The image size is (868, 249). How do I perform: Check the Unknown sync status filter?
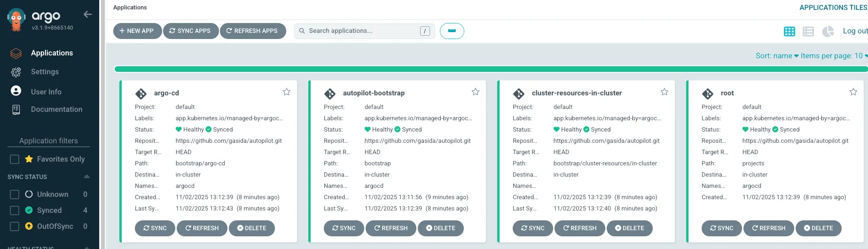coord(15,195)
